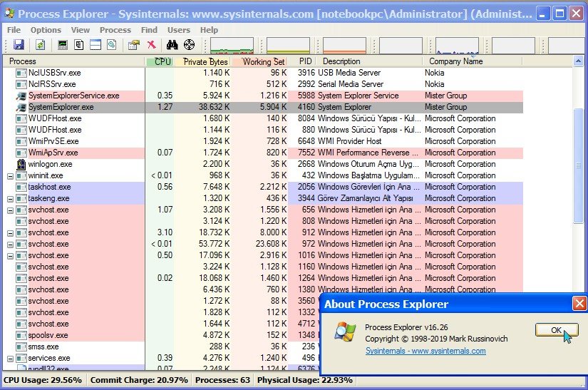The image size is (588, 390).
Task: Sort by the Description column header
Action: pos(370,61)
